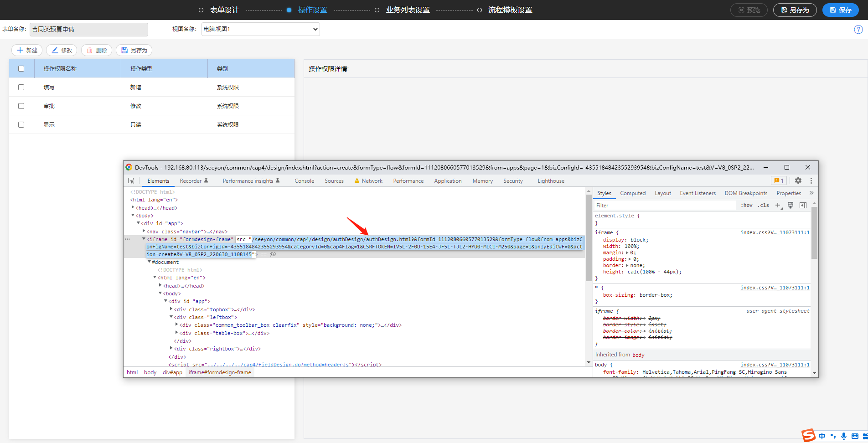The width and height of the screenshot is (868, 443).
Task: Click the styles Filter input field
Action: point(665,206)
